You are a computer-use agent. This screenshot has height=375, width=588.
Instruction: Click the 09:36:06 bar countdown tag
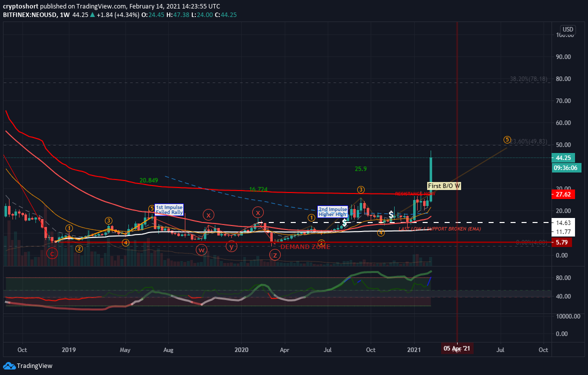(566, 168)
